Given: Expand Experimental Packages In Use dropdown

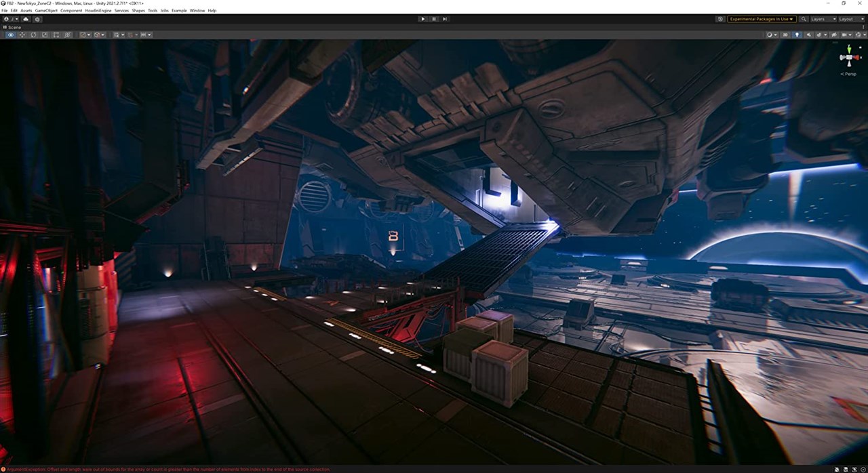Looking at the screenshot, I should (762, 19).
